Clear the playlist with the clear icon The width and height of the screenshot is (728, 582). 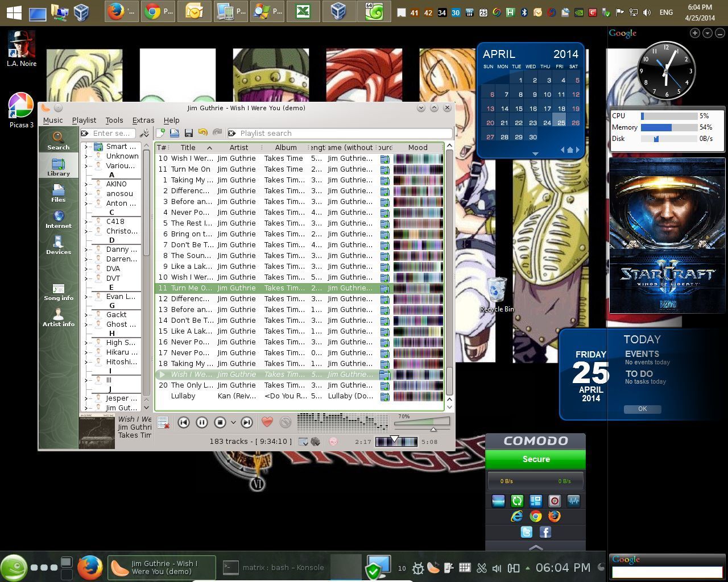[x=163, y=422]
